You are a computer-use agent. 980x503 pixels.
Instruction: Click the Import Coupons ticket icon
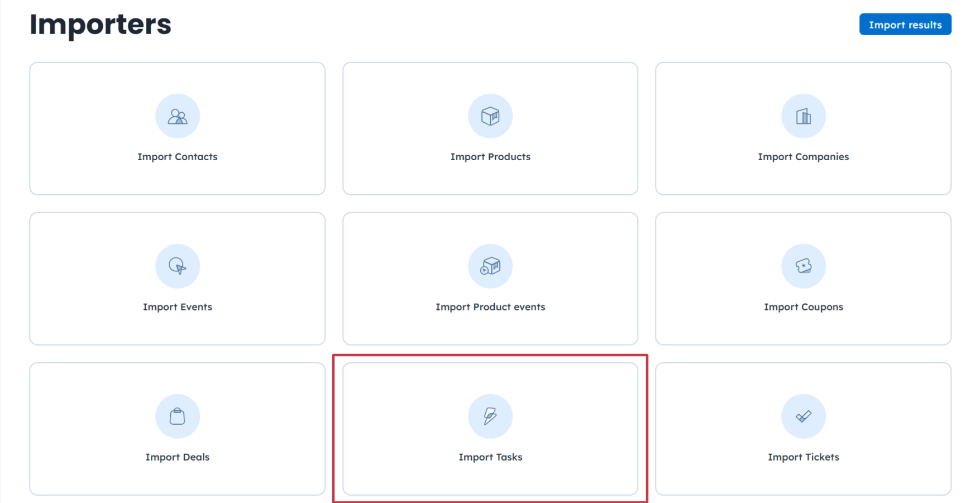(x=804, y=266)
